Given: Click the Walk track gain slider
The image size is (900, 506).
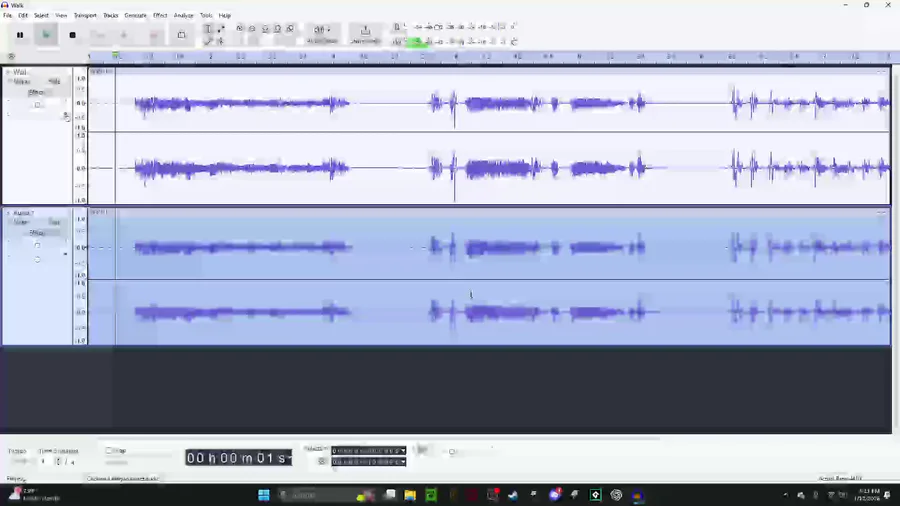Looking at the screenshot, I should [37, 105].
